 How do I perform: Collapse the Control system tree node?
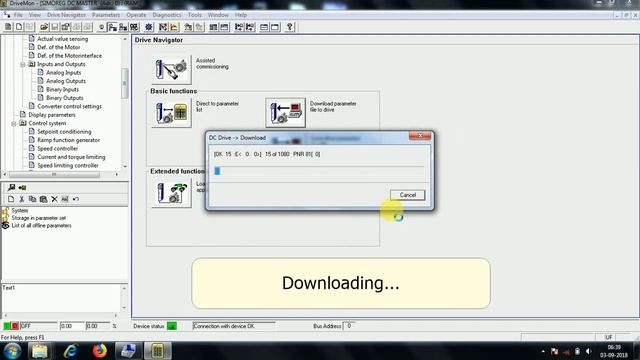[14, 123]
